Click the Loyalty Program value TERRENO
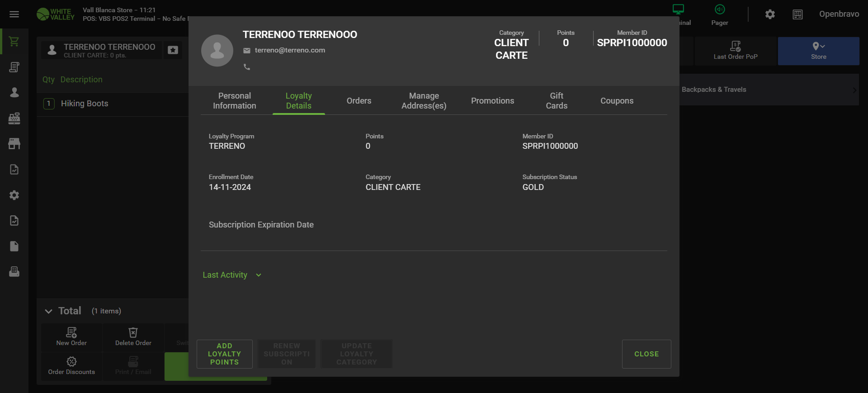The width and height of the screenshot is (868, 393). pyautogui.click(x=227, y=146)
